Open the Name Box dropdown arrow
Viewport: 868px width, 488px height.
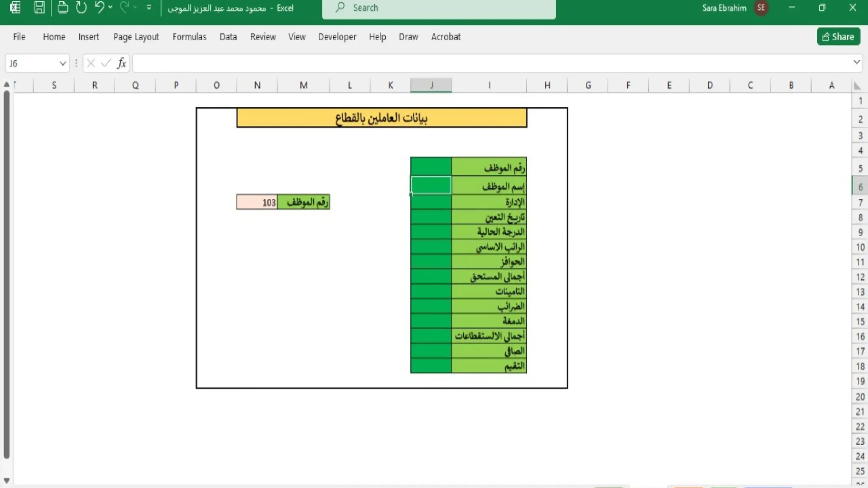(x=63, y=63)
